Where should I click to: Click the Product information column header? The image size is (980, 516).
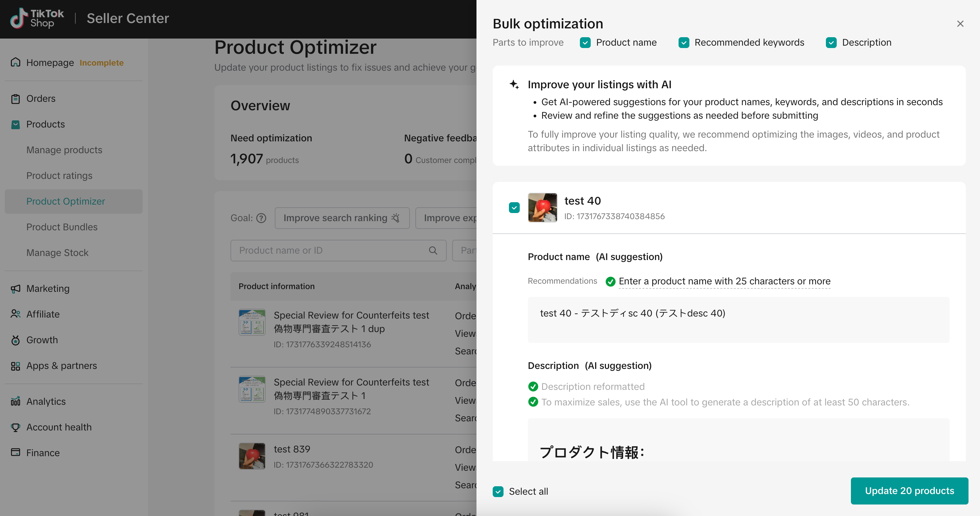point(276,286)
